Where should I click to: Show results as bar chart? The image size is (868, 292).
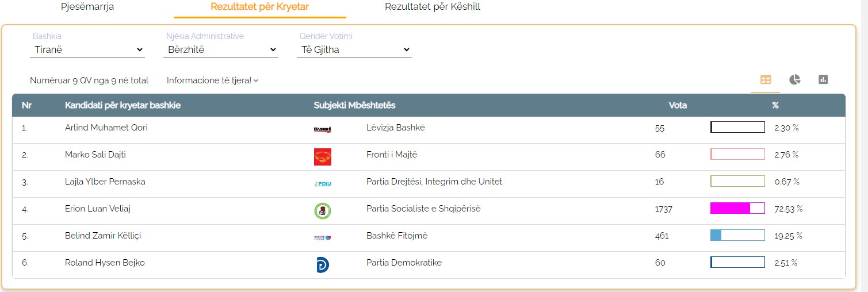[x=823, y=80]
